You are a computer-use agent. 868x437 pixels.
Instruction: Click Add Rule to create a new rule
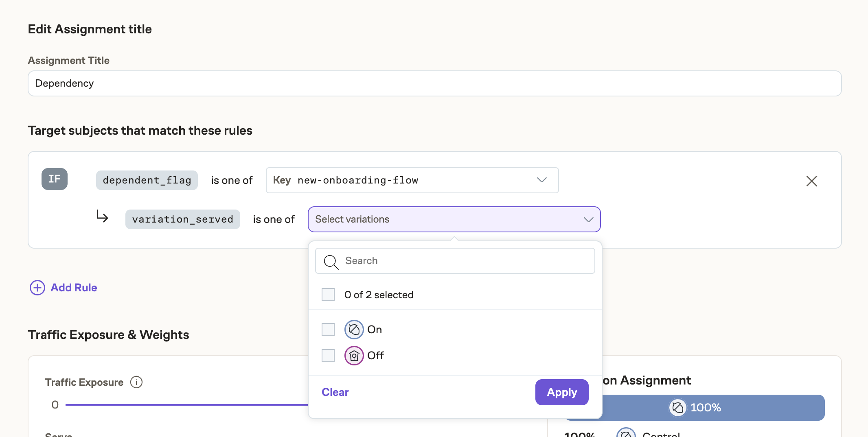73,288
